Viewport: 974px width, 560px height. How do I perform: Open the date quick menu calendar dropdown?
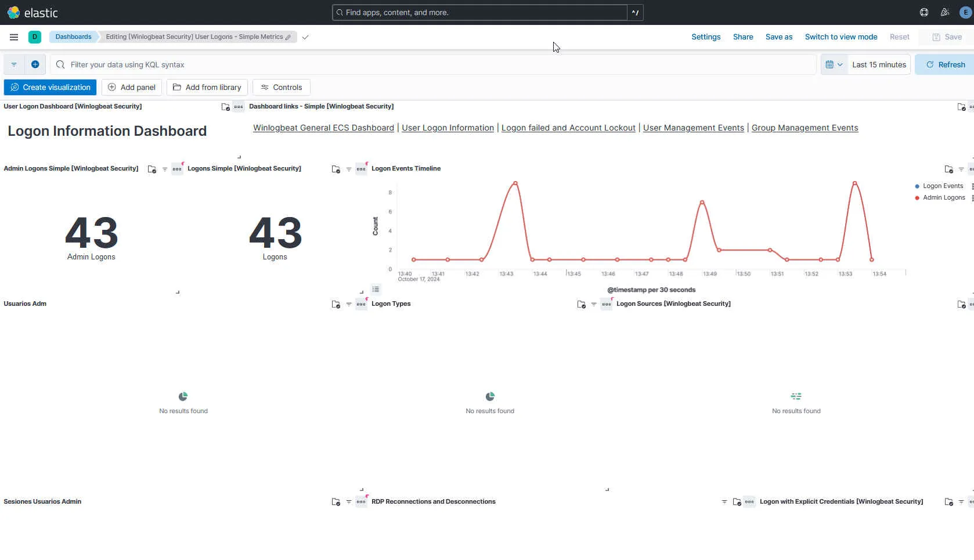pos(834,64)
